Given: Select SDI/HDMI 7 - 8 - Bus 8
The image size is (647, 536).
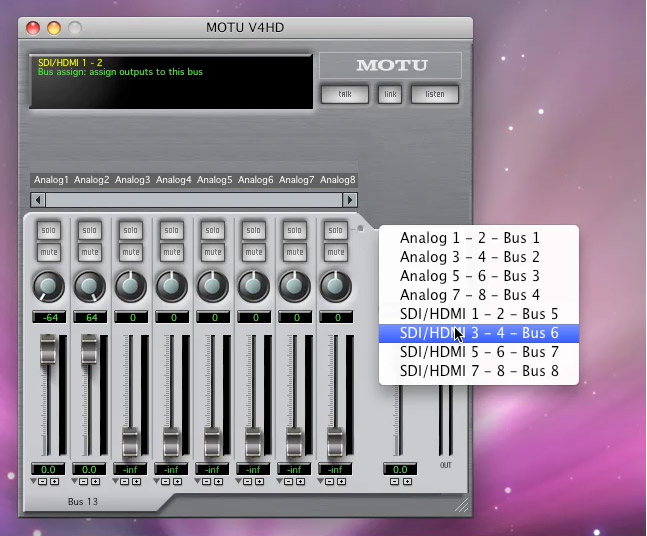Looking at the screenshot, I should coord(479,371).
